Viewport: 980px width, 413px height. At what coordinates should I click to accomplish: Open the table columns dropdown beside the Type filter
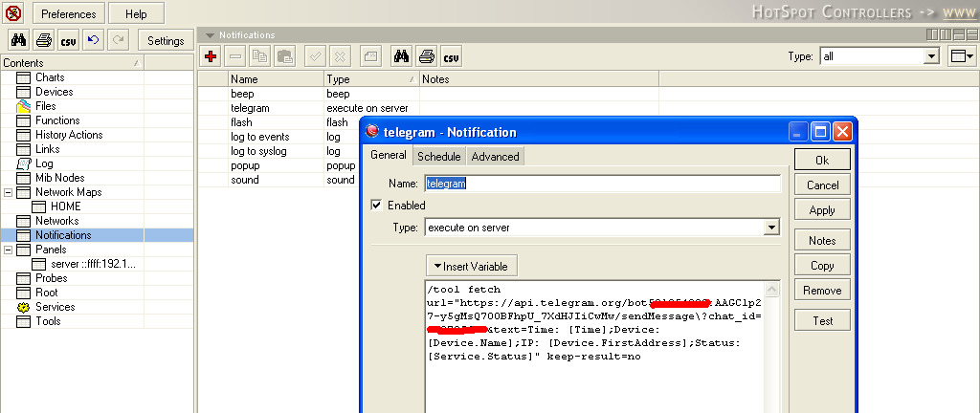[961, 56]
